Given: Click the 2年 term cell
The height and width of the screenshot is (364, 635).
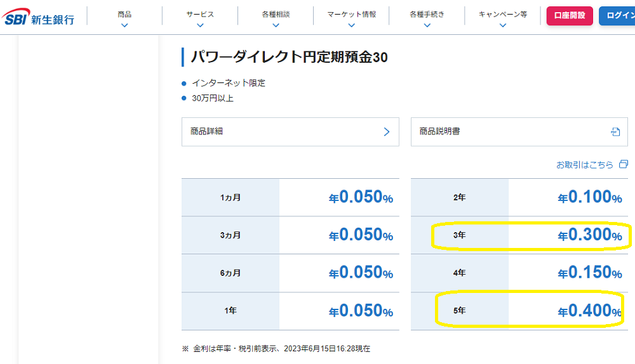Looking at the screenshot, I should tap(460, 197).
